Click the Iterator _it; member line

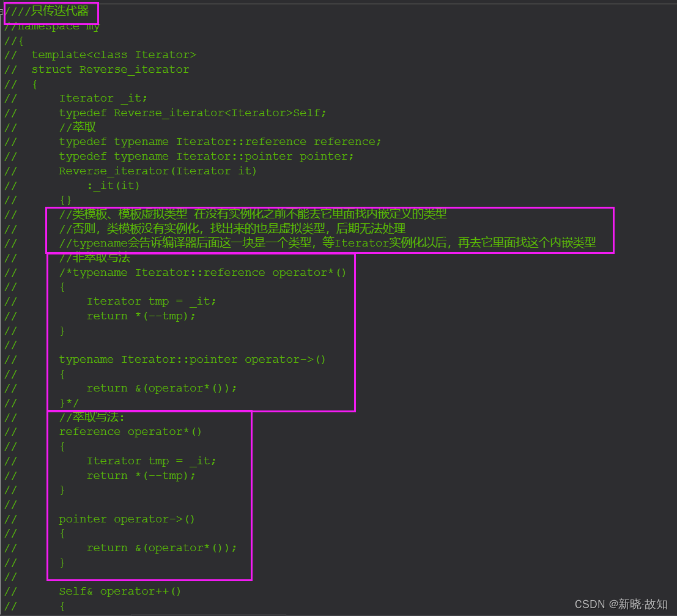click(x=103, y=98)
